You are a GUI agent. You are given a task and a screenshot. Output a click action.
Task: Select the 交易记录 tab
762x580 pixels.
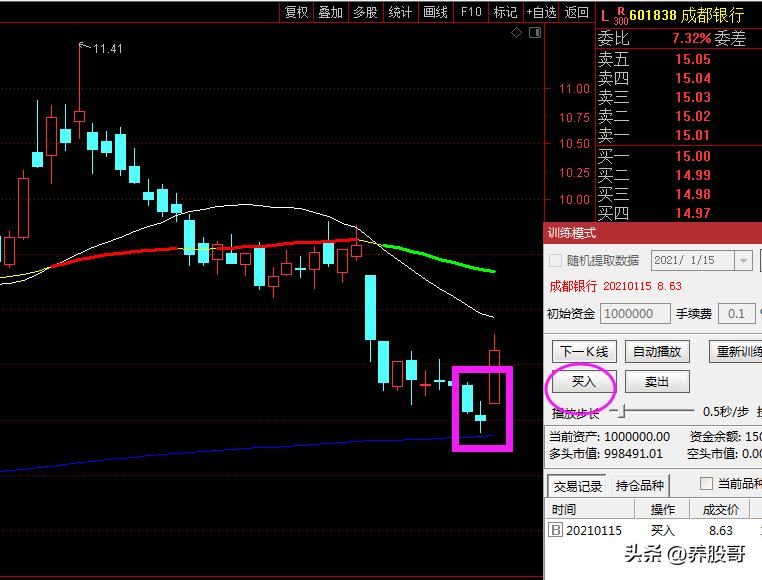click(x=577, y=486)
